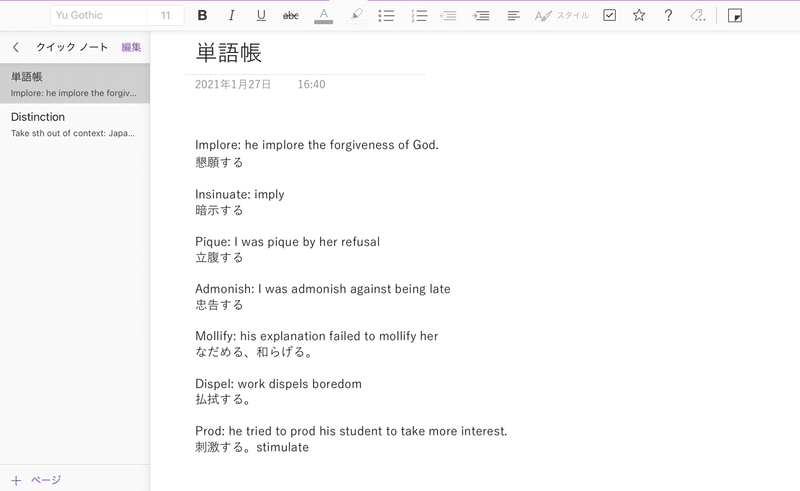Open the Distinction page
Screen dimensions: 800x491
75,124
